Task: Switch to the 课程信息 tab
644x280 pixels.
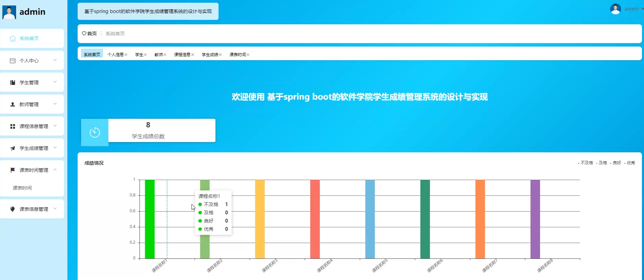Action: click(x=182, y=55)
